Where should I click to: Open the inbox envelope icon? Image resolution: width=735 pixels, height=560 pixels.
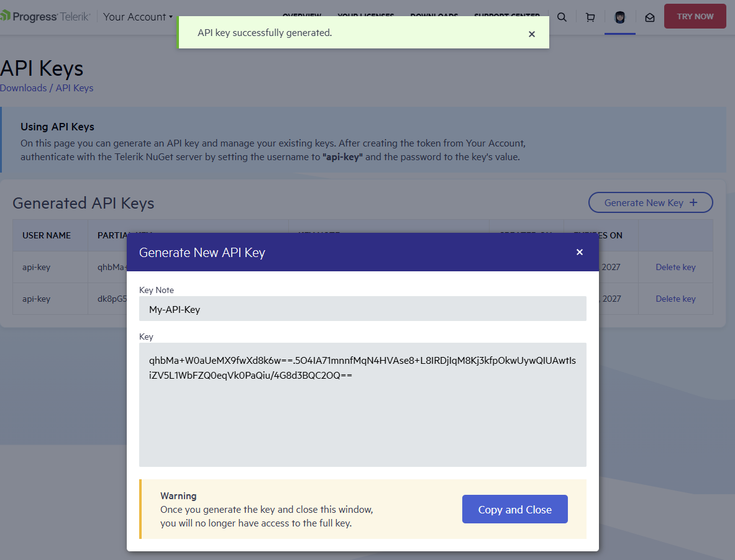(x=650, y=17)
